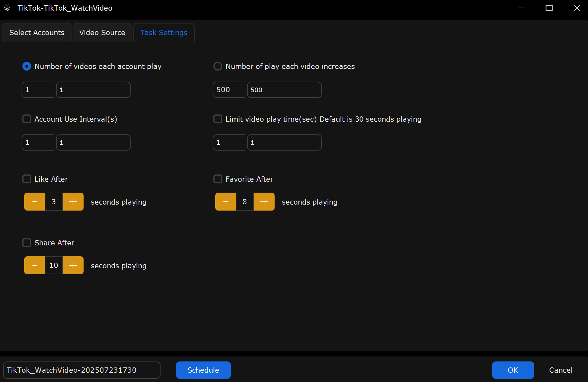Screen dimensions: 588x382
Task: Click the Like After value field showing 3
Action: [54, 202]
